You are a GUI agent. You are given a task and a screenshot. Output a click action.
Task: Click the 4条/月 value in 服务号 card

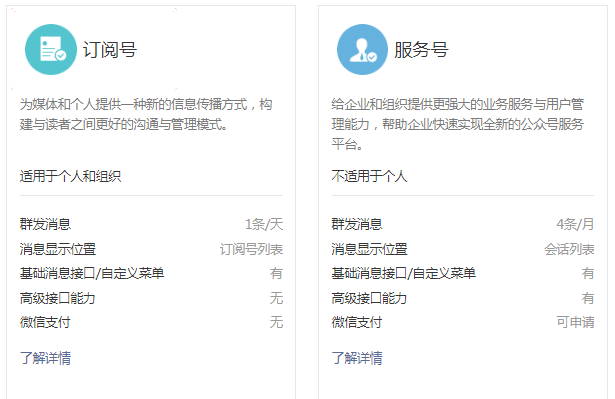point(575,224)
